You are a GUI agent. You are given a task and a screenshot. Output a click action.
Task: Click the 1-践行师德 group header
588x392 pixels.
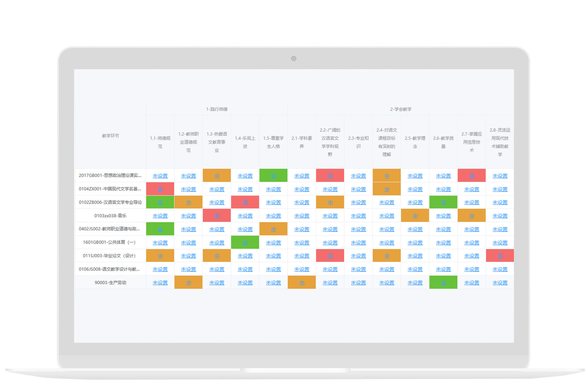click(217, 109)
